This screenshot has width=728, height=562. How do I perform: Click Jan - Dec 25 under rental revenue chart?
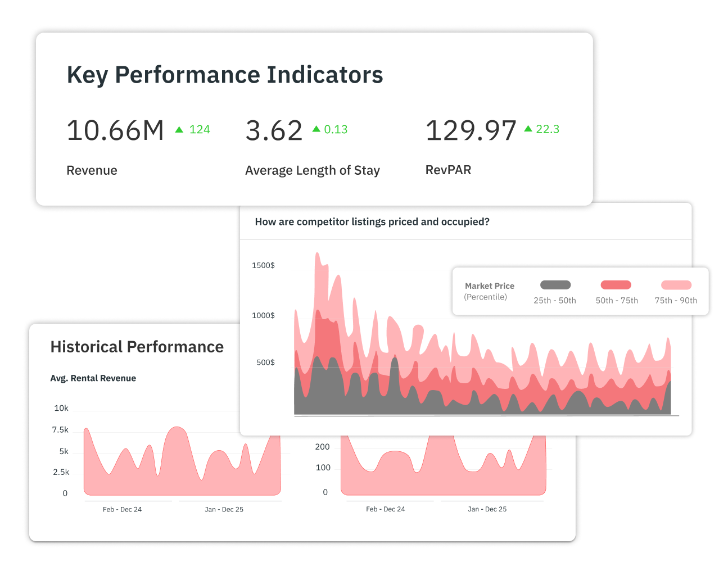pyautogui.click(x=224, y=509)
